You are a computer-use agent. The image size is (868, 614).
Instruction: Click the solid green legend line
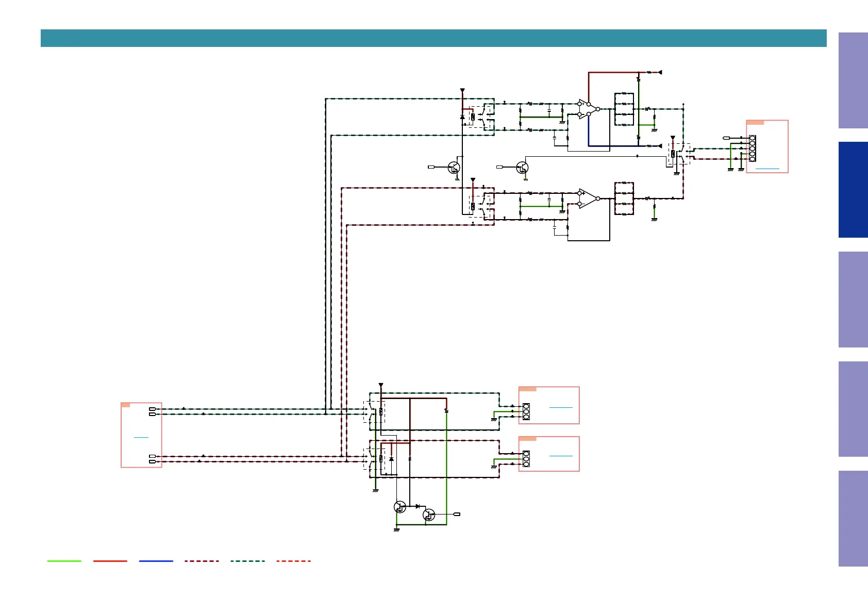(64, 561)
